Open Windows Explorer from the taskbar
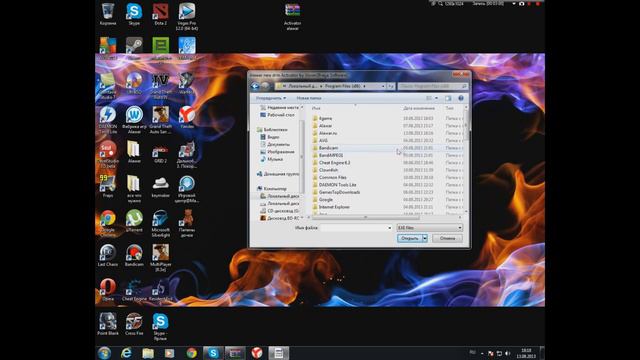This screenshot has width=640, height=360. 148,353
